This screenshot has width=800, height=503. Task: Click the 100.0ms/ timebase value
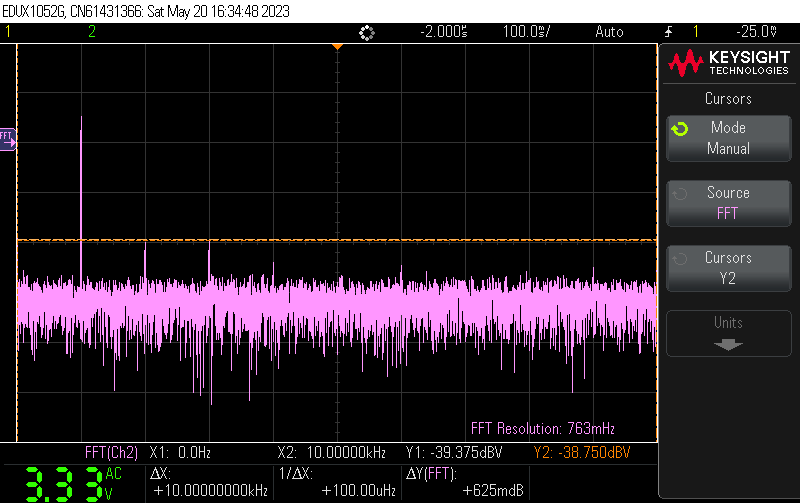[527, 32]
